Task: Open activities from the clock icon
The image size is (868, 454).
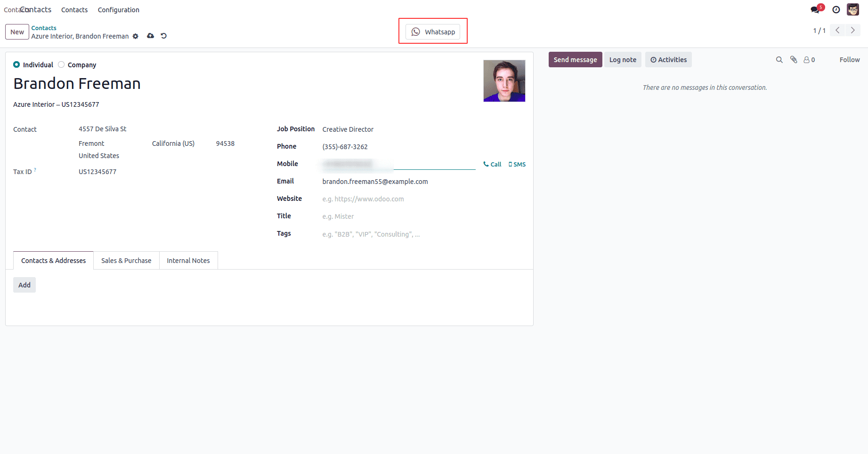Action: click(836, 9)
